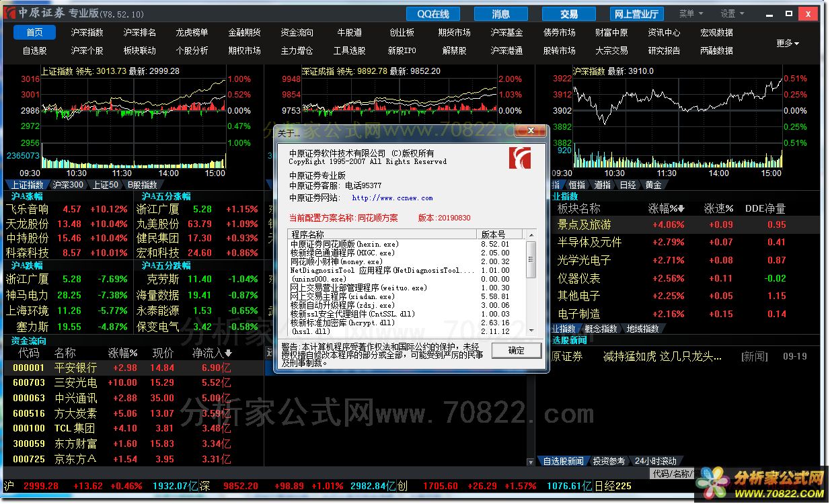The height and width of the screenshot is (504, 830).
Task: Switch to 沪深300 chart tab
Action: [69, 185]
